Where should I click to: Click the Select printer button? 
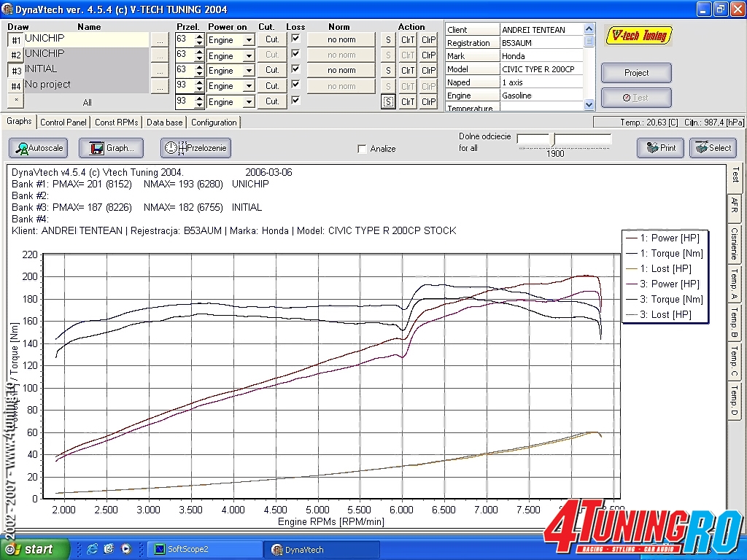[713, 148]
